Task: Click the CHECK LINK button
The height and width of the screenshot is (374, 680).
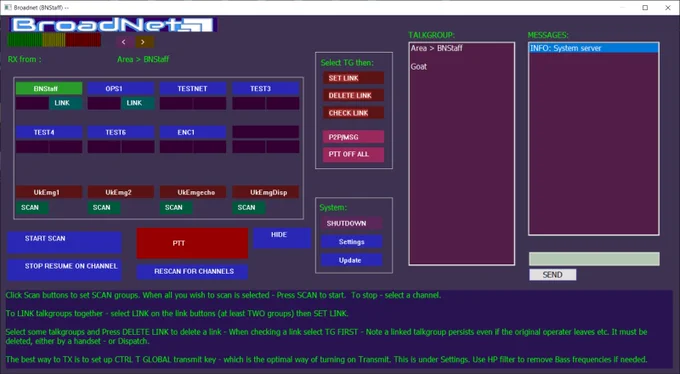Action: coord(353,113)
